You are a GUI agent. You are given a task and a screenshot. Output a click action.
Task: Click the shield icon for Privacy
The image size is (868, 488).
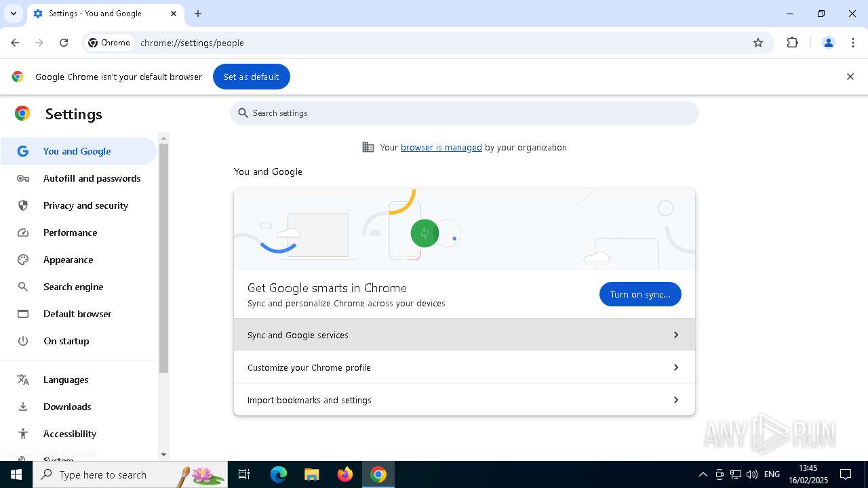tap(23, 205)
